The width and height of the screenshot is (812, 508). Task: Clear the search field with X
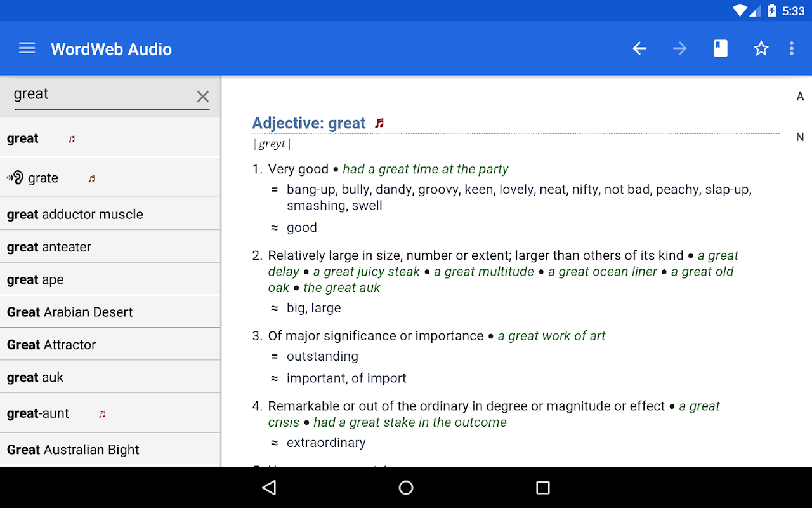tap(202, 97)
